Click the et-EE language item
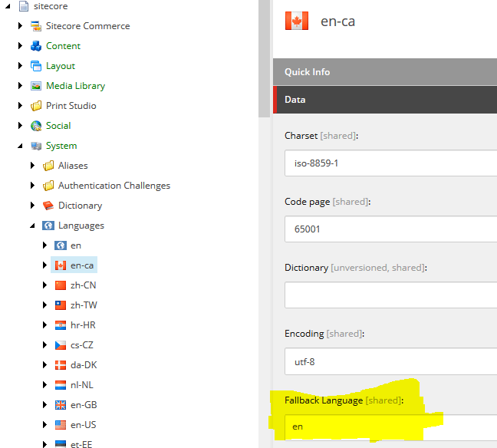This screenshot has width=497, height=448. [81, 444]
